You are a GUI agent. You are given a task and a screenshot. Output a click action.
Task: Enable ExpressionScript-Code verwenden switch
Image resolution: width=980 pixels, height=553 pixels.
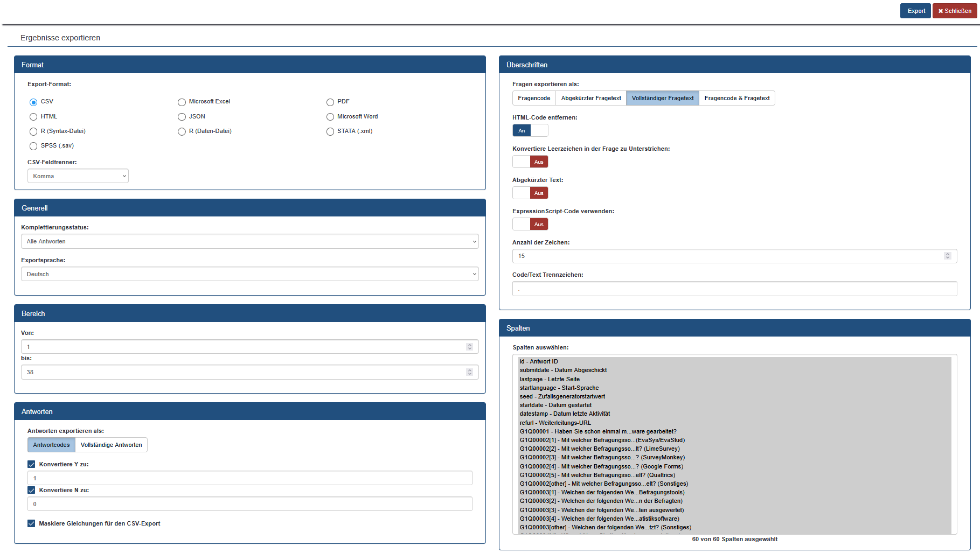530,224
